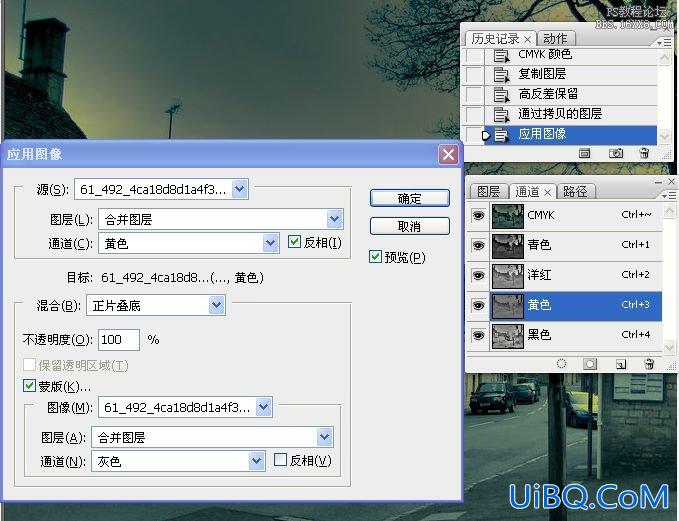This screenshot has width=679, height=521.
Task: Open the 源(S) source file dropdown
Action: tap(239, 189)
